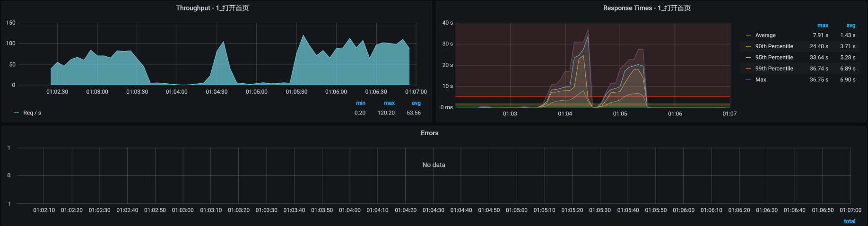Image resolution: width=868 pixels, height=226 pixels.
Task: Sort Throughput legend by avg column
Action: point(416,103)
